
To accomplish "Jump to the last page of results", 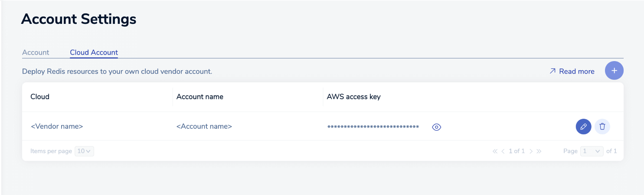I will click(539, 151).
